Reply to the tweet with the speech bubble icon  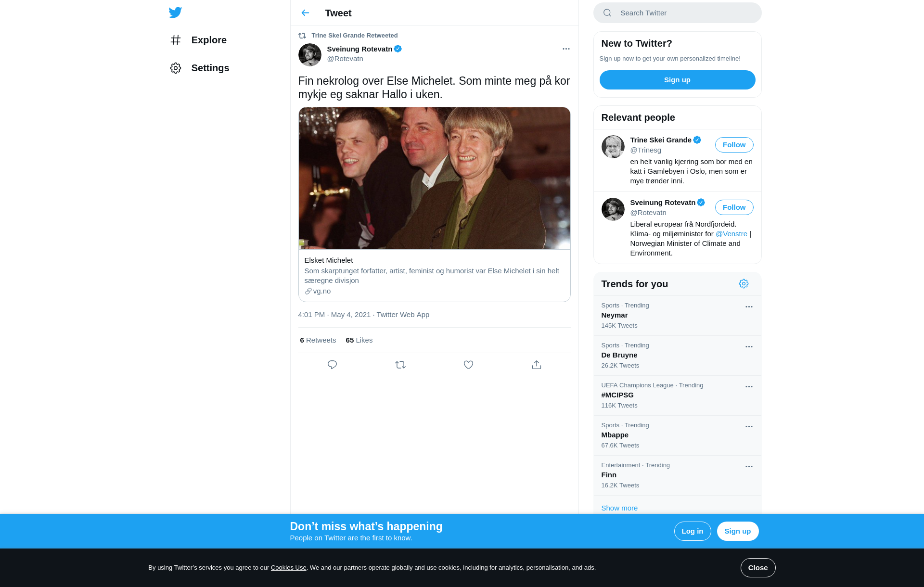pyautogui.click(x=332, y=365)
